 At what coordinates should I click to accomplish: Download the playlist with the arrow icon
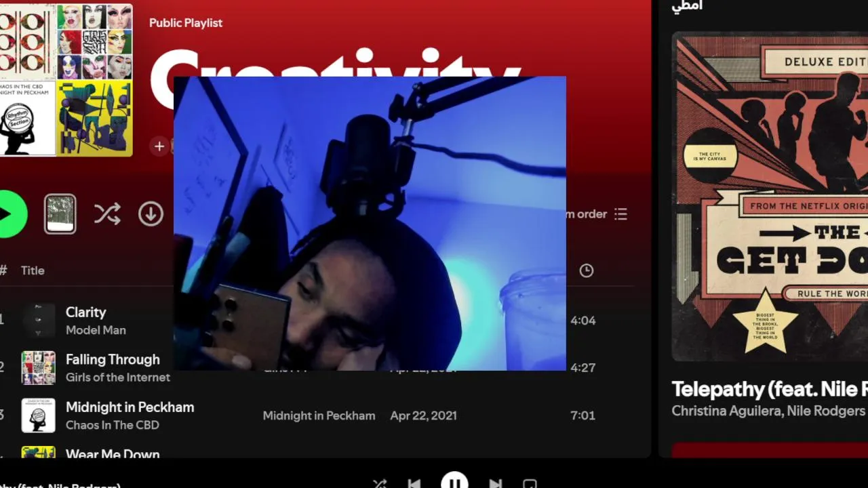151,214
